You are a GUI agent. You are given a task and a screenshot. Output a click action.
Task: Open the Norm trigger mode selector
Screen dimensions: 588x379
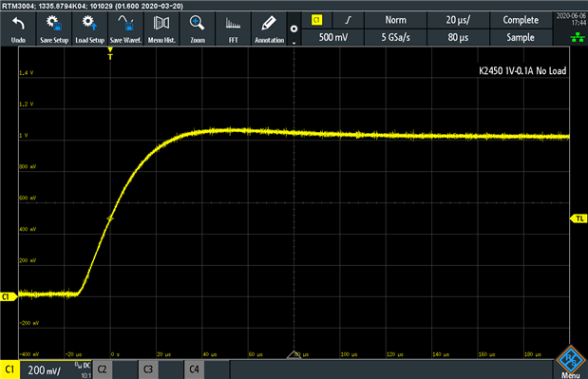click(x=395, y=20)
